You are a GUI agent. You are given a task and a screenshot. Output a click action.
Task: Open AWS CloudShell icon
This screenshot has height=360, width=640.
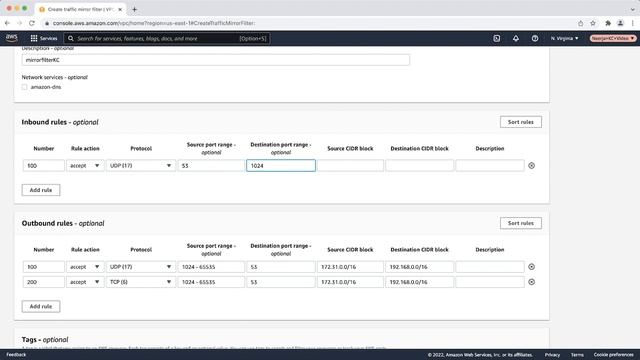[496, 38]
